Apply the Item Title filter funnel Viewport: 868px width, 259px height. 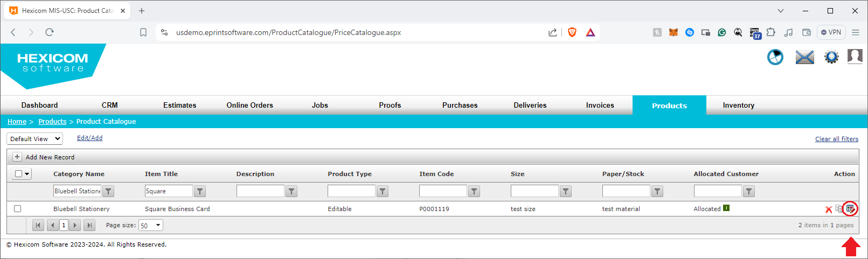(x=200, y=191)
